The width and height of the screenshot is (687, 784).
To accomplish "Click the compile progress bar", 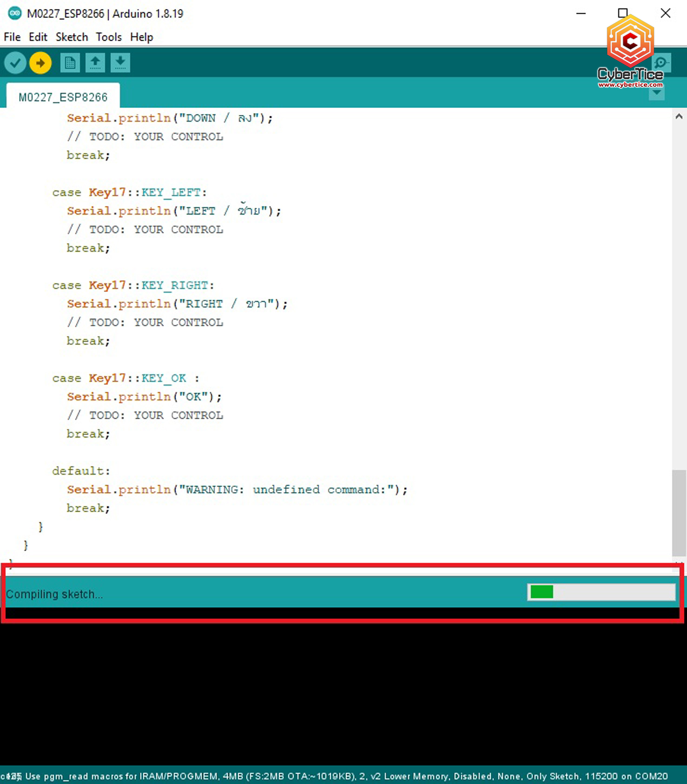I will point(601,592).
